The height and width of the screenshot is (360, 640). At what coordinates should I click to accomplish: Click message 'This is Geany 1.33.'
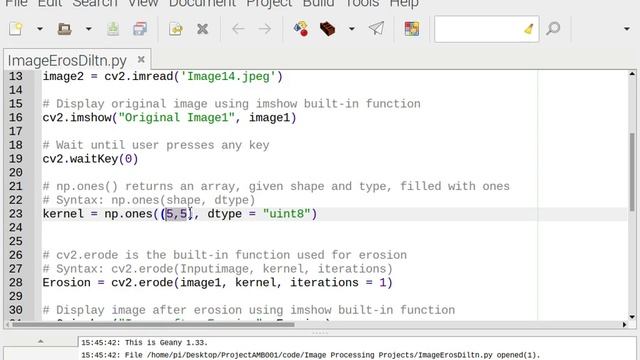pyautogui.click(x=166, y=342)
